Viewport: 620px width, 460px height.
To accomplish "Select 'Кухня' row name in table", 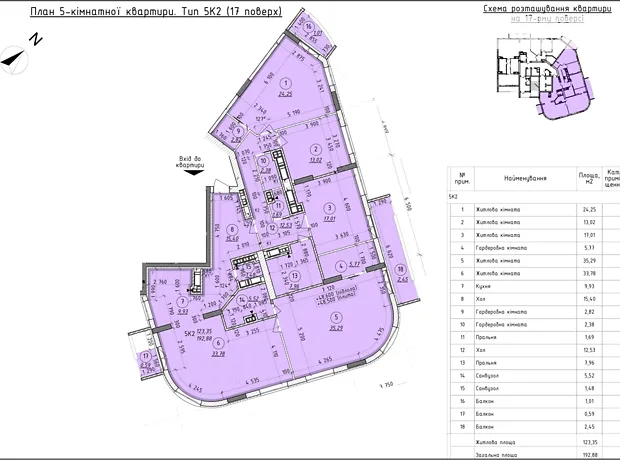I will point(483,286).
